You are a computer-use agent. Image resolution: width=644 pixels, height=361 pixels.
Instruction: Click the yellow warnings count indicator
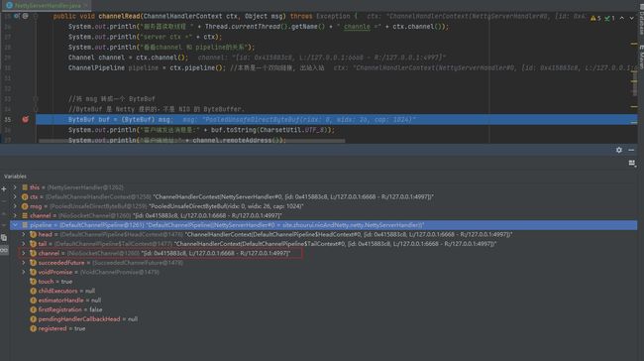[595, 18]
